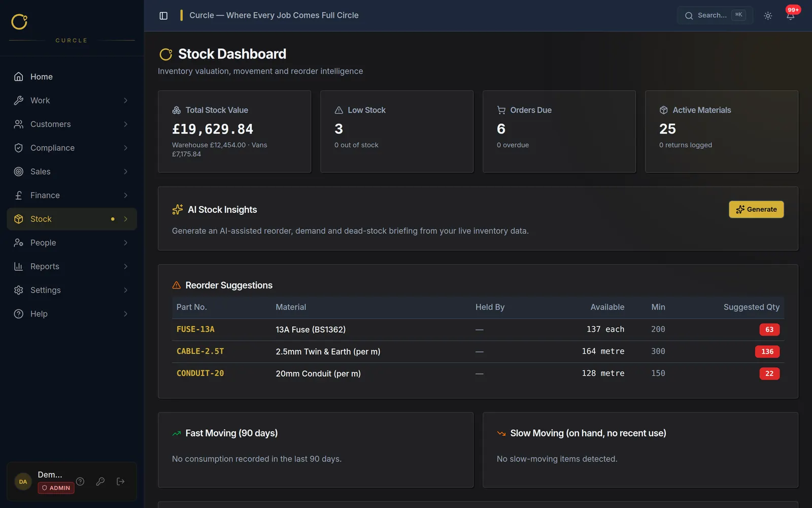Click the ADMIN role badge
Screen dimensions: 812x508
click(x=56, y=488)
